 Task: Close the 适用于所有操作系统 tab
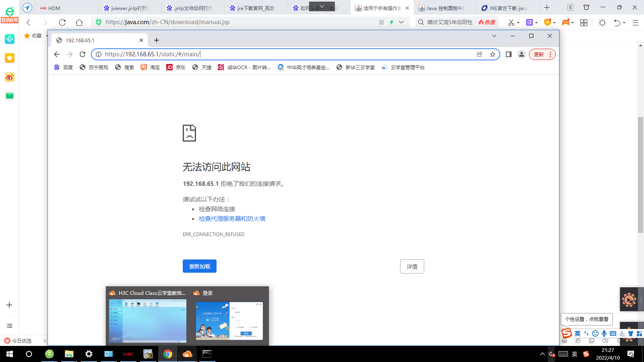pos(407,8)
